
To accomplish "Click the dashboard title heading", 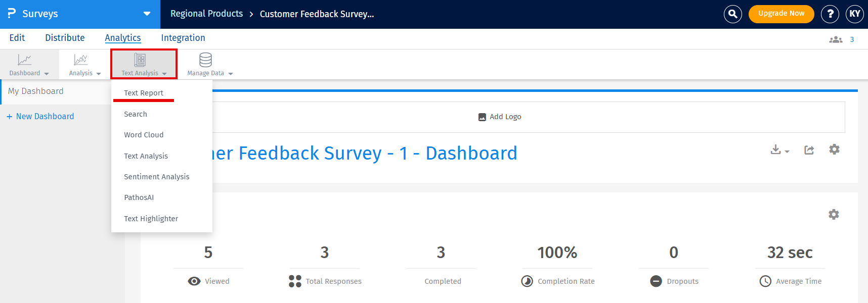I will [365, 153].
